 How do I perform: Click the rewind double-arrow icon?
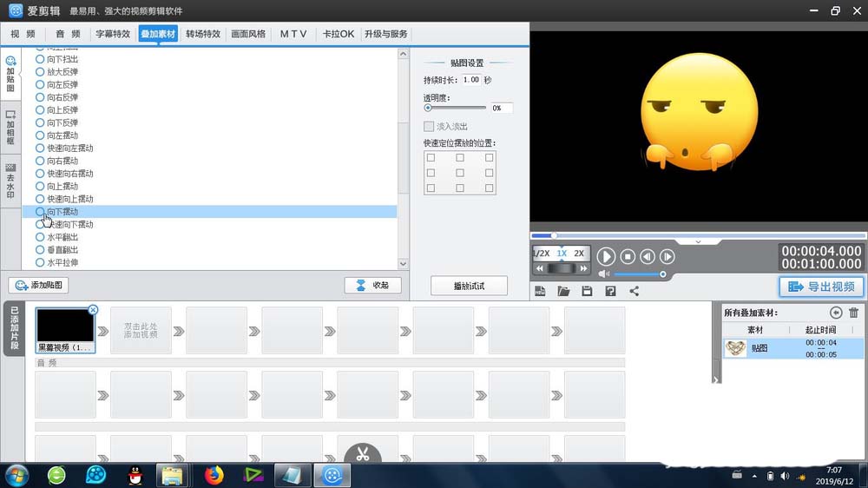(540, 268)
